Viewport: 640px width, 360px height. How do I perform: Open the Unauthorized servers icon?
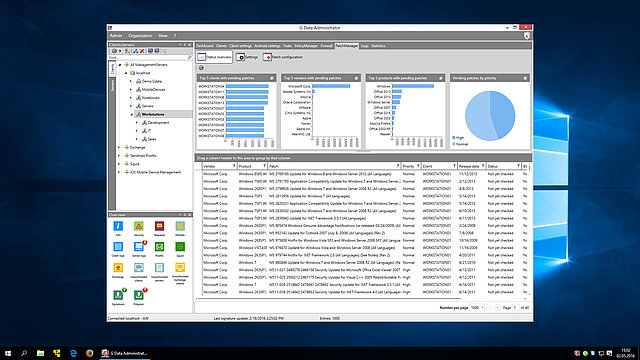point(159,267)
